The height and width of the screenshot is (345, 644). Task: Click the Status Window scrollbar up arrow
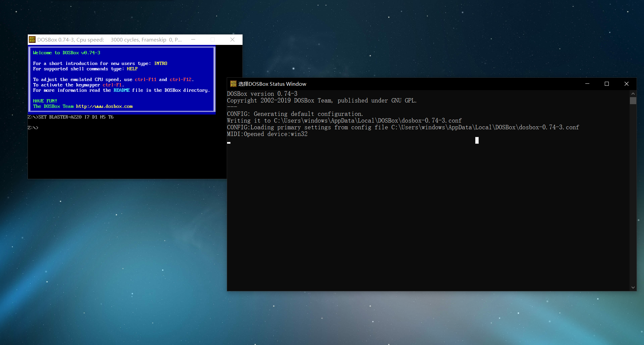coord(633,93)
